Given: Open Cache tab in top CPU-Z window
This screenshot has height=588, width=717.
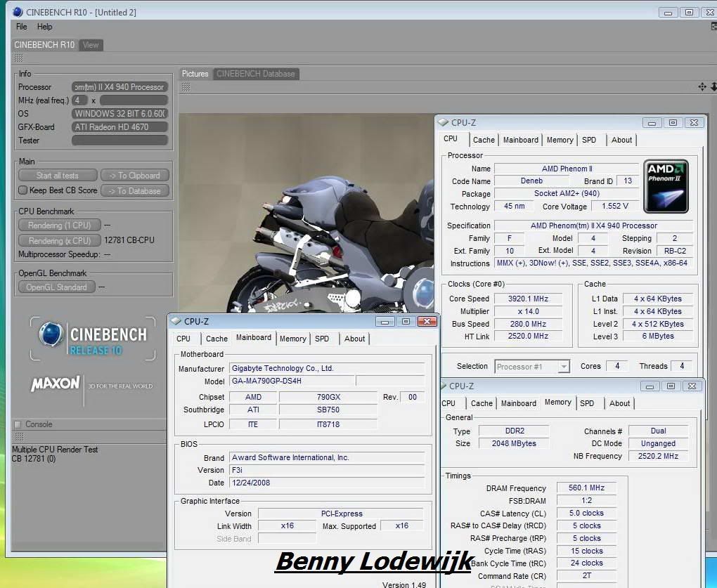Looking at the screenshot, I should (x=484, y=140).
